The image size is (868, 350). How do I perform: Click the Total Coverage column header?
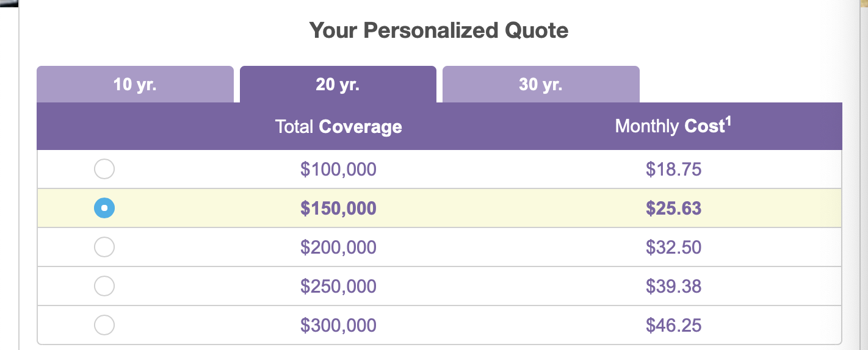click(338, 126)
